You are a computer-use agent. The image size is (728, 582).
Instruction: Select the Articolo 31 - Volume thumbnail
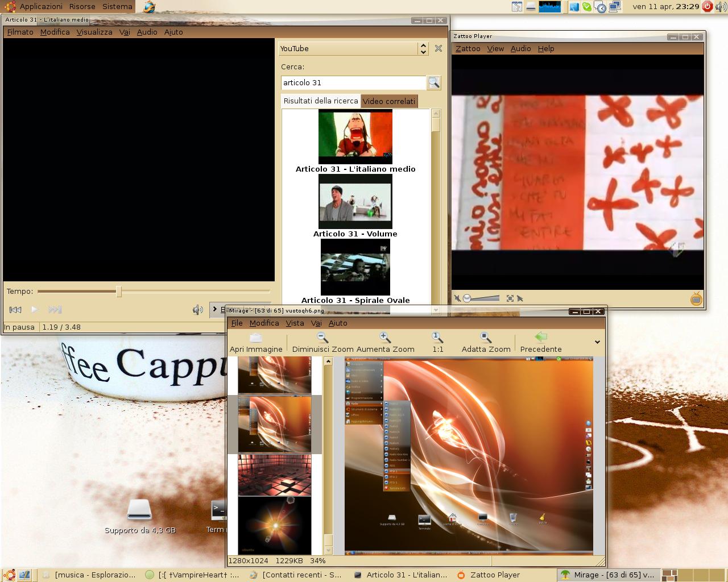[x=355, y=201]
